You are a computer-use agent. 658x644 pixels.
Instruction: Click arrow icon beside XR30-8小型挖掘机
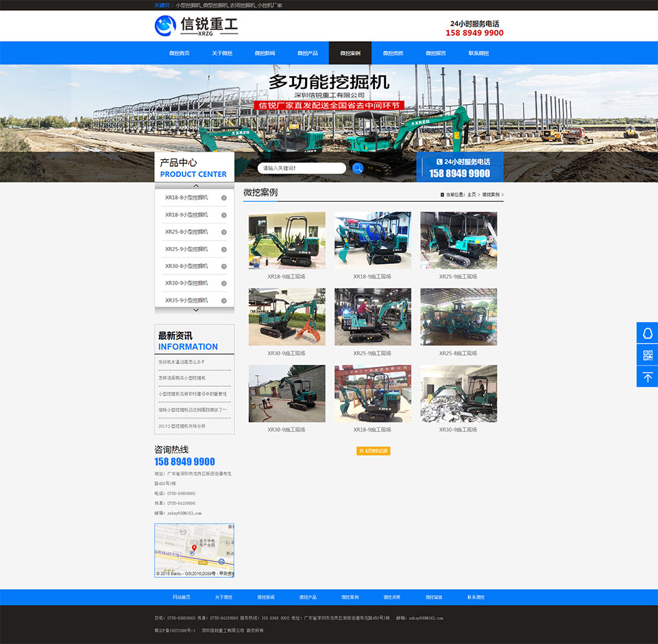click(x=223, y=266)
